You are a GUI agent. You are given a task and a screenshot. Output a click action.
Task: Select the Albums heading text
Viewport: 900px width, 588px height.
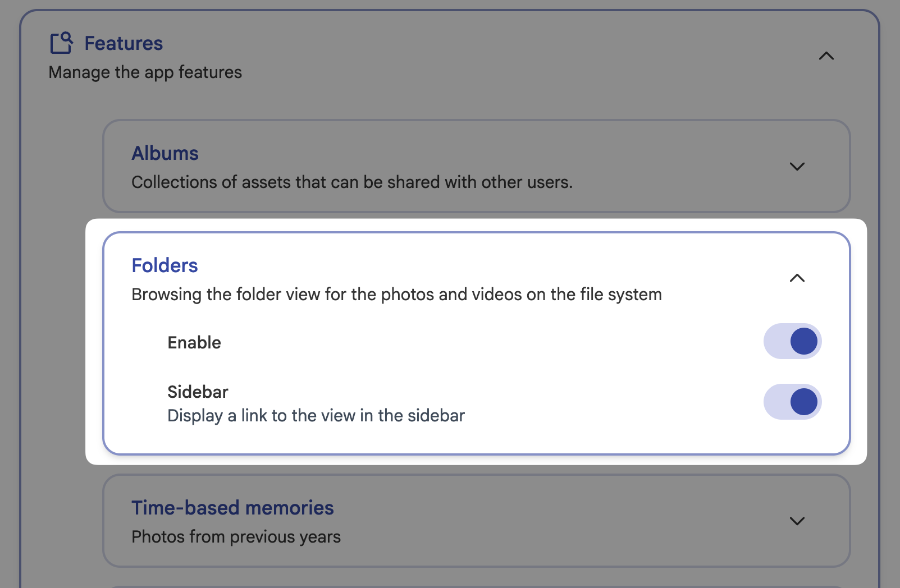[x=165, y=153]
